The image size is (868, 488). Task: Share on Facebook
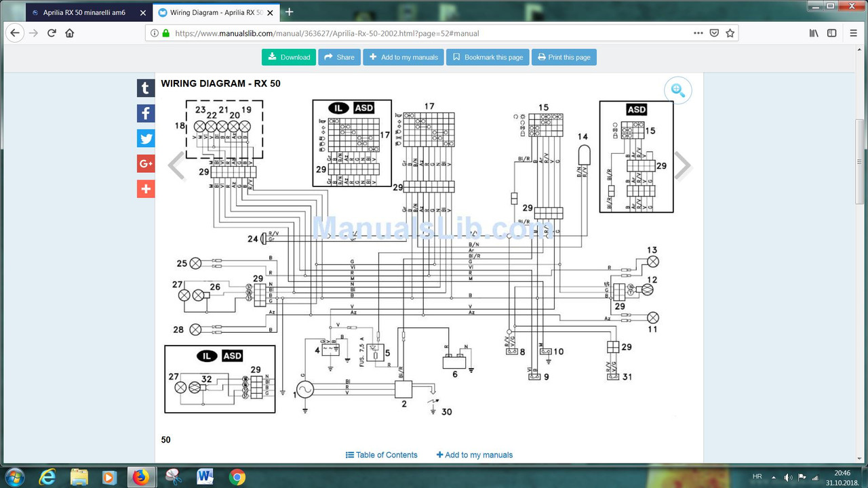pyautogui.click(x=146, y=113)
